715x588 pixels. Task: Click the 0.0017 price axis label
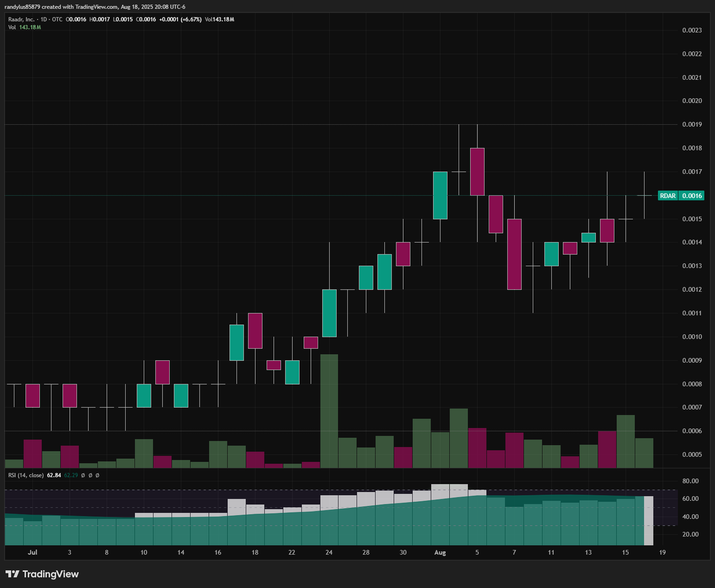pos(691,172)
